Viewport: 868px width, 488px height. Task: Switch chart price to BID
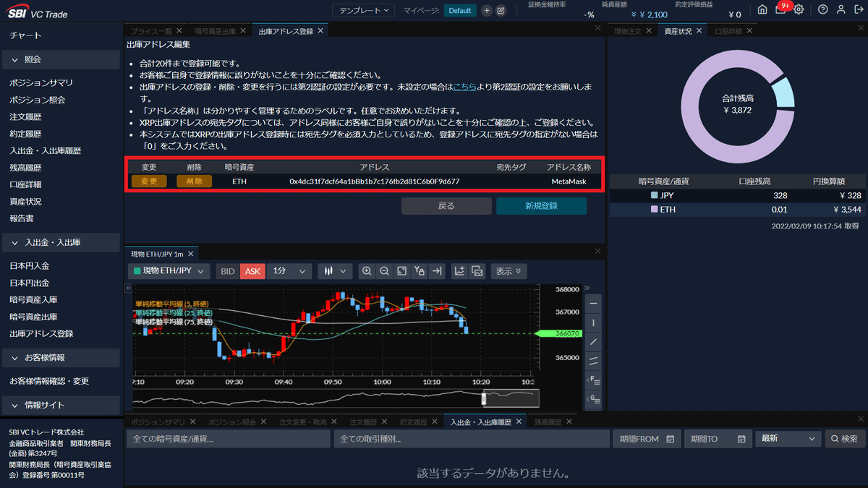tap(228, 271)
